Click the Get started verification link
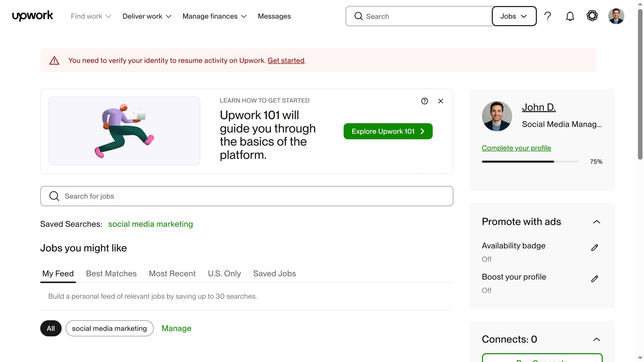This screenshot has height=362, width=644. click(x=286, y=60)
